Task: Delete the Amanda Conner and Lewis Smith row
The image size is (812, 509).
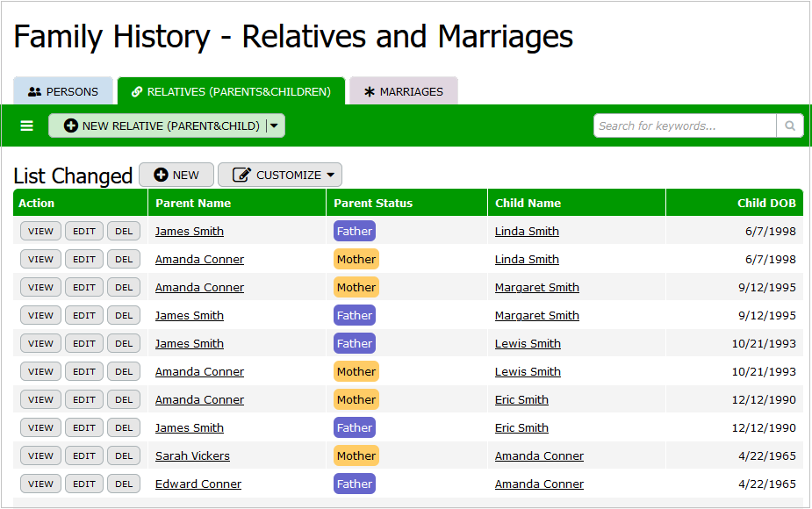Action: [124, 371]
